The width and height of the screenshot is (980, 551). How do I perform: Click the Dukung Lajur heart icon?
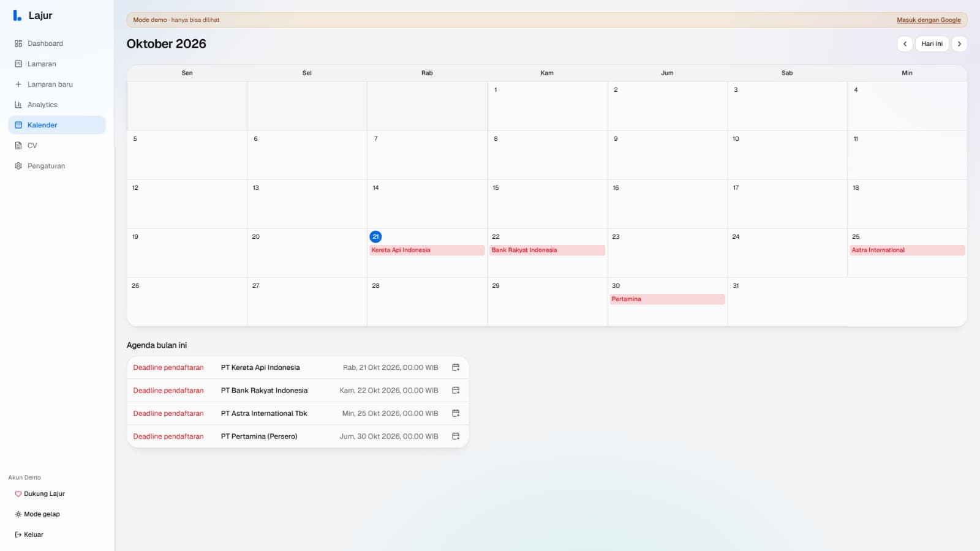point(18,494)
